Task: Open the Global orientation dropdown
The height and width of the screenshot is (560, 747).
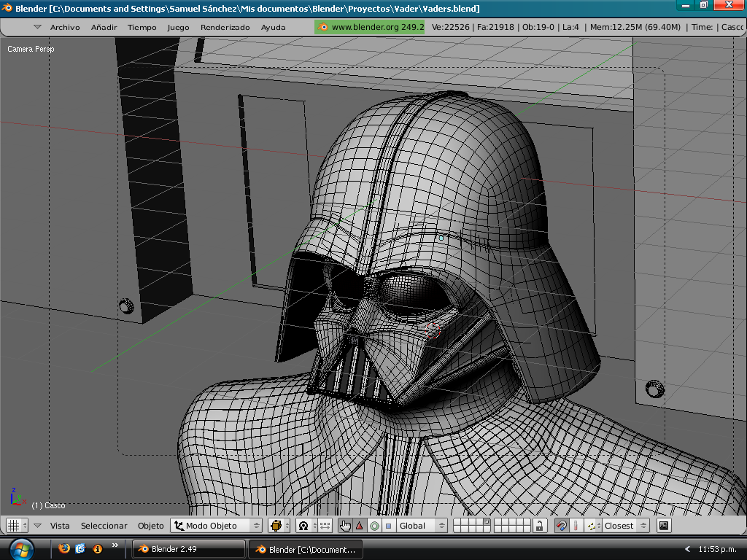Action: [x=422, y=526]
